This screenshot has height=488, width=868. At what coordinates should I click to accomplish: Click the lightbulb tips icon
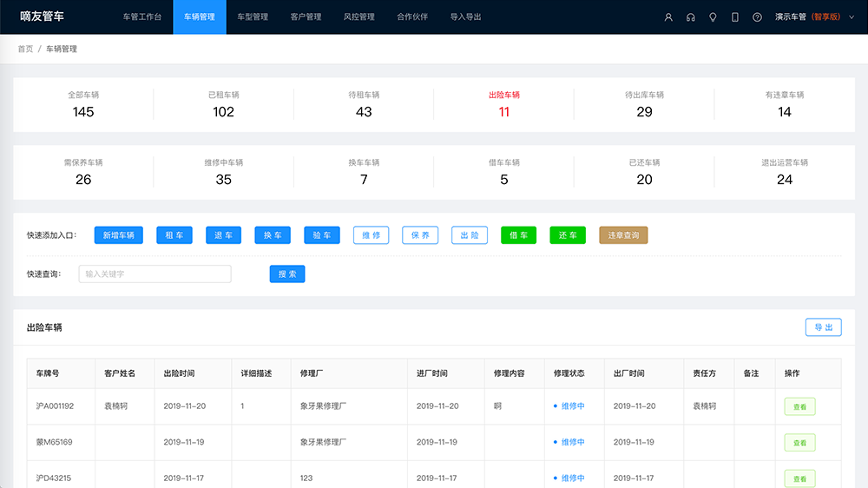tap(713, 17)
